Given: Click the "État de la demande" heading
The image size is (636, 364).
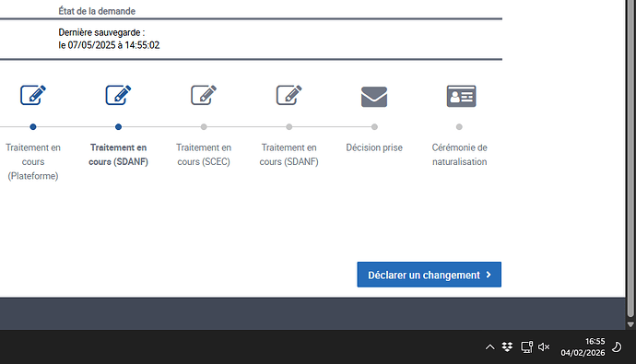Looking at the screenshot, I should coord(97,11).
